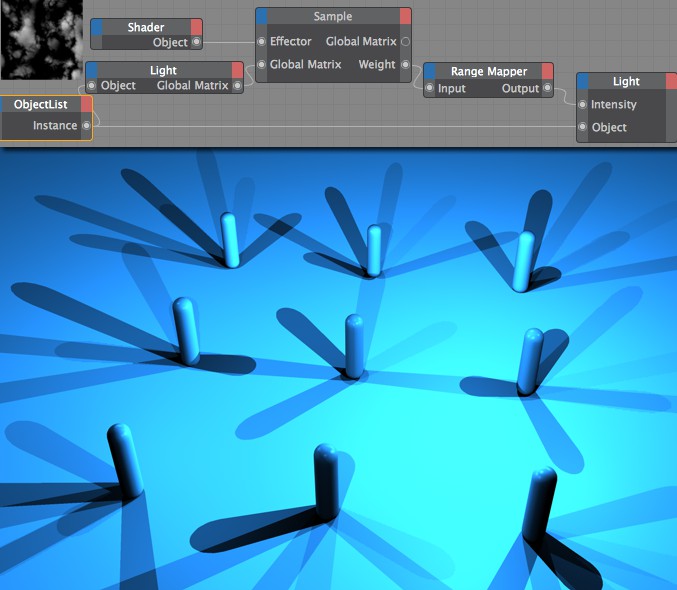This screenshot has height=590, width=677.
Task: Click the Range Mapper red output corner
Action: click(x=547, y=71)
